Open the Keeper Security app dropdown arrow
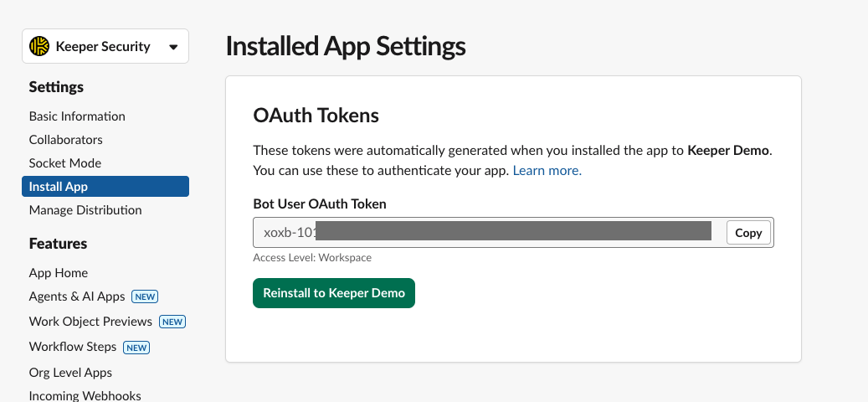868x402 pixels. pyautogui.click(x=173, y=47)
